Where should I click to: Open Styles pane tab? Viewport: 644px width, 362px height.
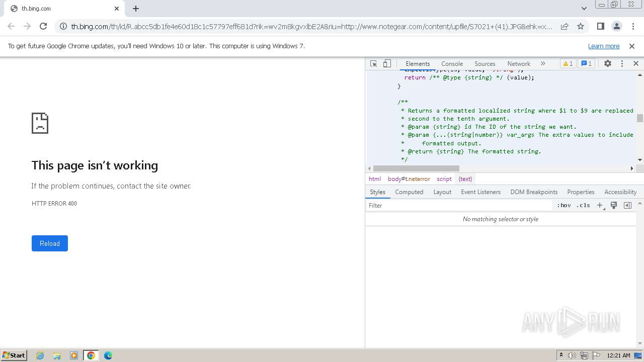coord(377,192)
